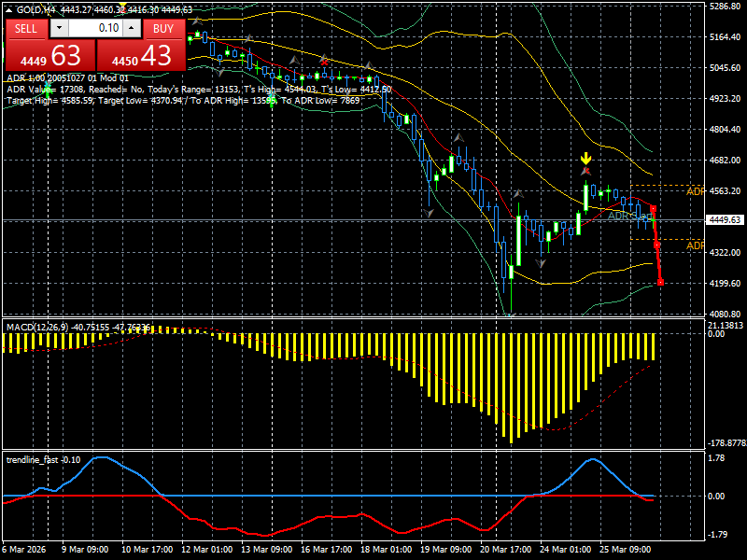Click the lower orange ADR level label
747x560 pixels.
point(695,245)
